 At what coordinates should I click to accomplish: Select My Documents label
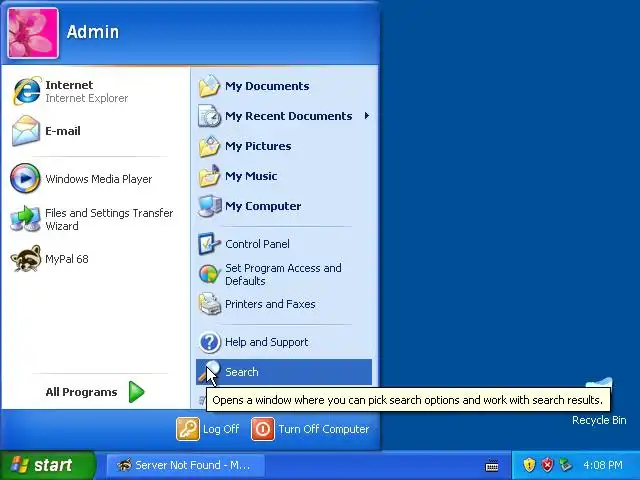coord(267,86)
